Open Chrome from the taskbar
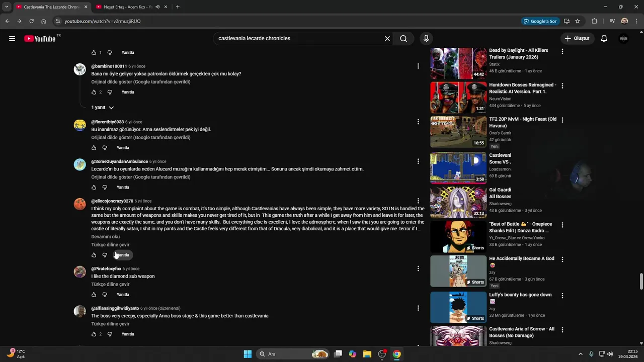The width and height of the screenshot is (644, 362). pyautogui.click(x=397, y=354)
